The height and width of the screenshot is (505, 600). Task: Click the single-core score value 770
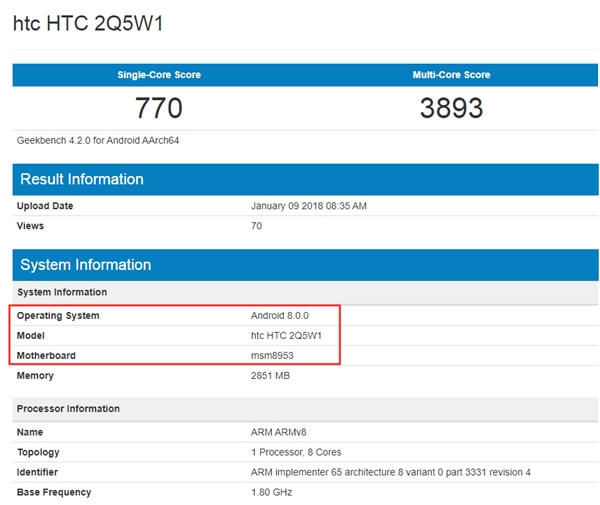(x=159, y=108)
